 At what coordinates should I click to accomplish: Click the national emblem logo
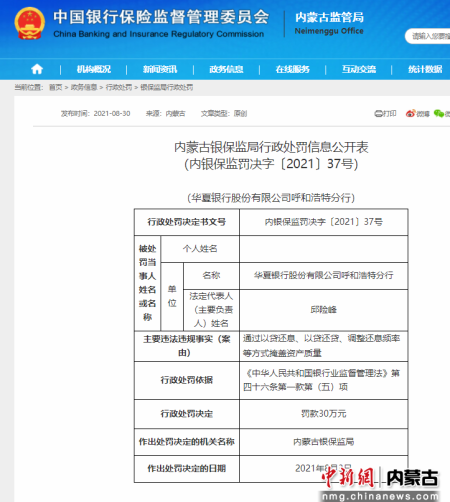[30, 23]
